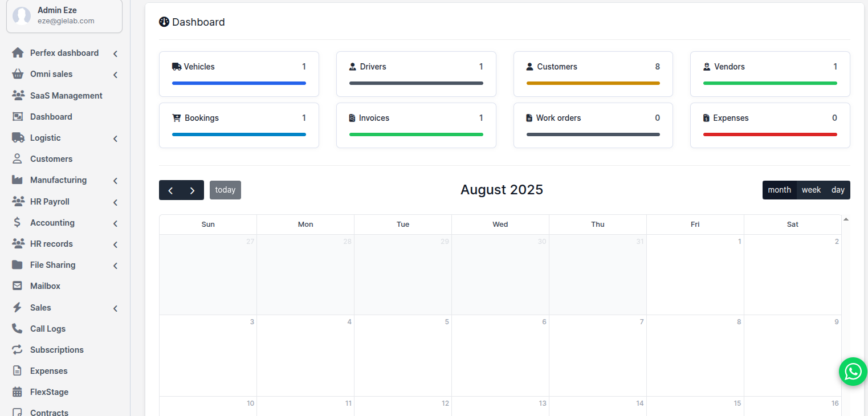
Task: Switch calendar to day view
Action: pos(838,190)
